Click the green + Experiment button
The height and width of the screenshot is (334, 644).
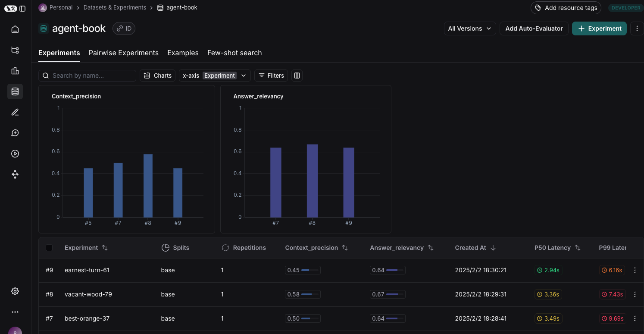599,28
